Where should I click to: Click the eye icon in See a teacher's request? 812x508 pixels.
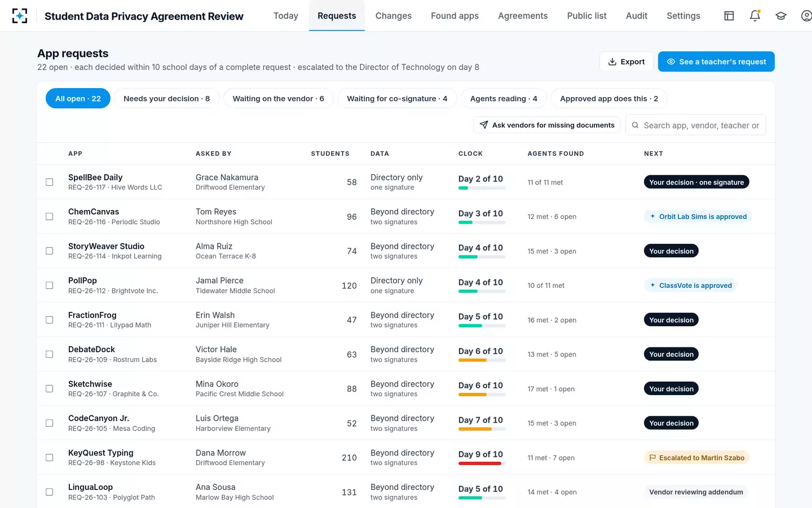[x=671, y=62]
